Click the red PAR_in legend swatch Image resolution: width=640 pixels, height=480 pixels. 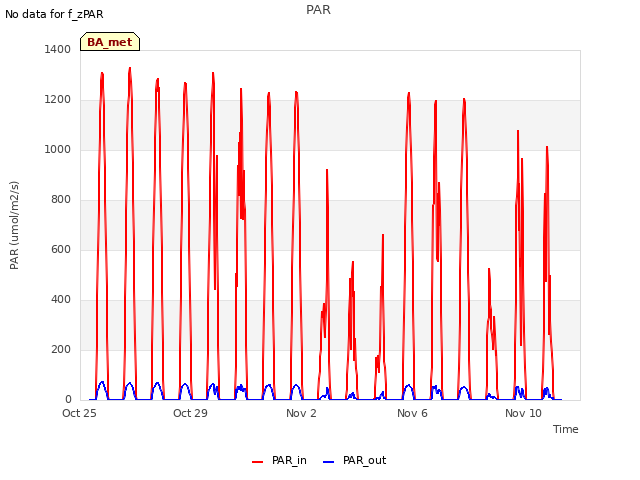258,462
